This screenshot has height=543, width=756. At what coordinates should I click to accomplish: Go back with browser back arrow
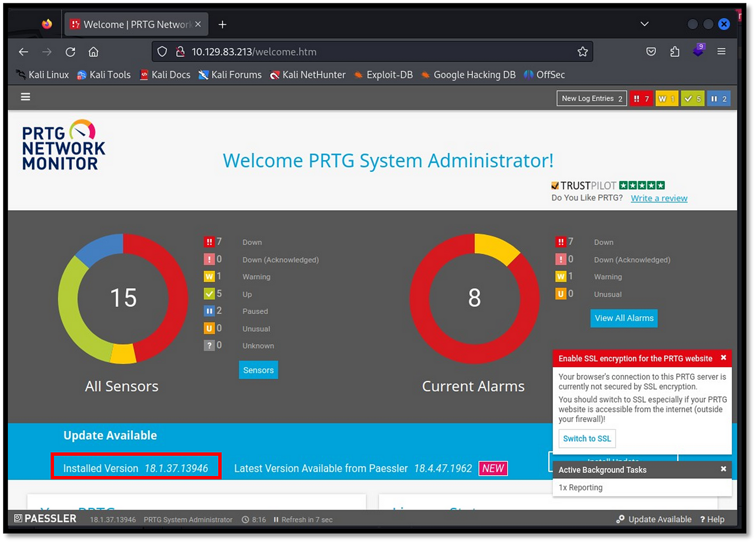pyautogui.click(x=23, y=52)
